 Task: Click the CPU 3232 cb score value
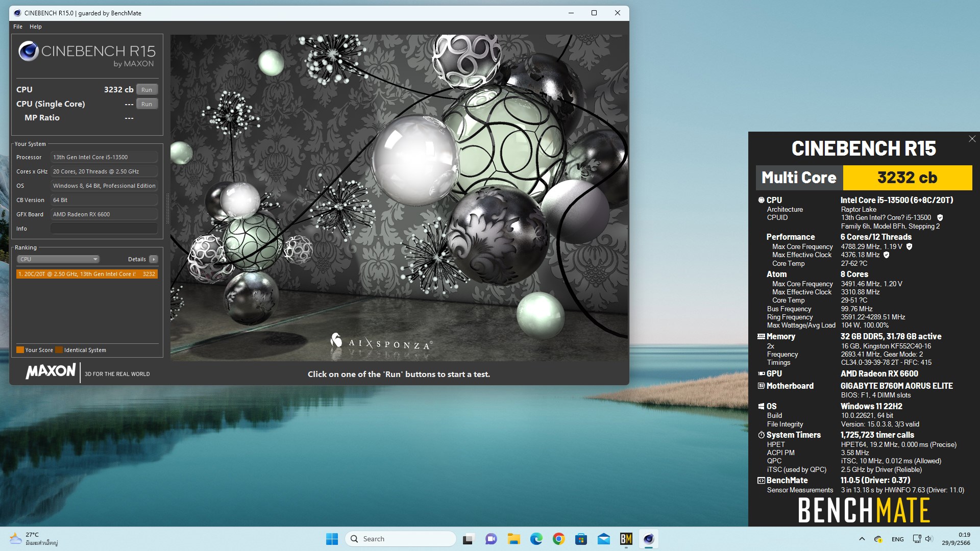tap(118, 90)
